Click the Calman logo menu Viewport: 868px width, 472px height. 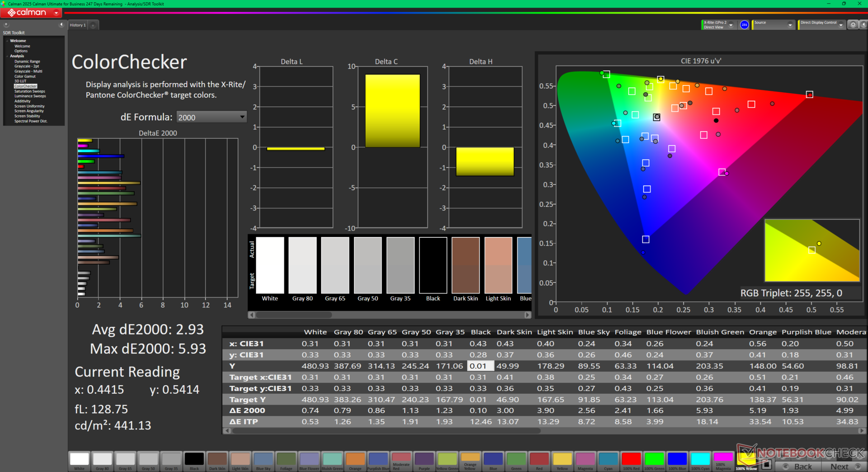pos(31,13)
